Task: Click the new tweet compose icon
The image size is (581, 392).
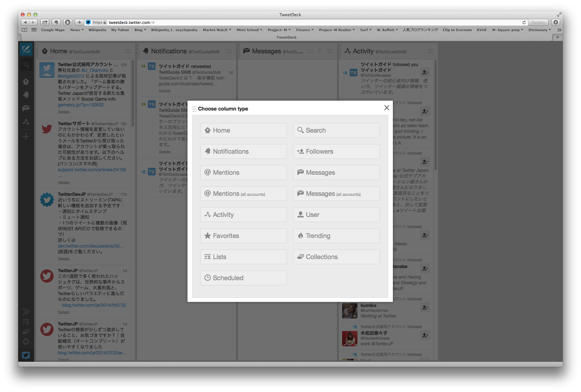Action: click(x=26, y=49)
